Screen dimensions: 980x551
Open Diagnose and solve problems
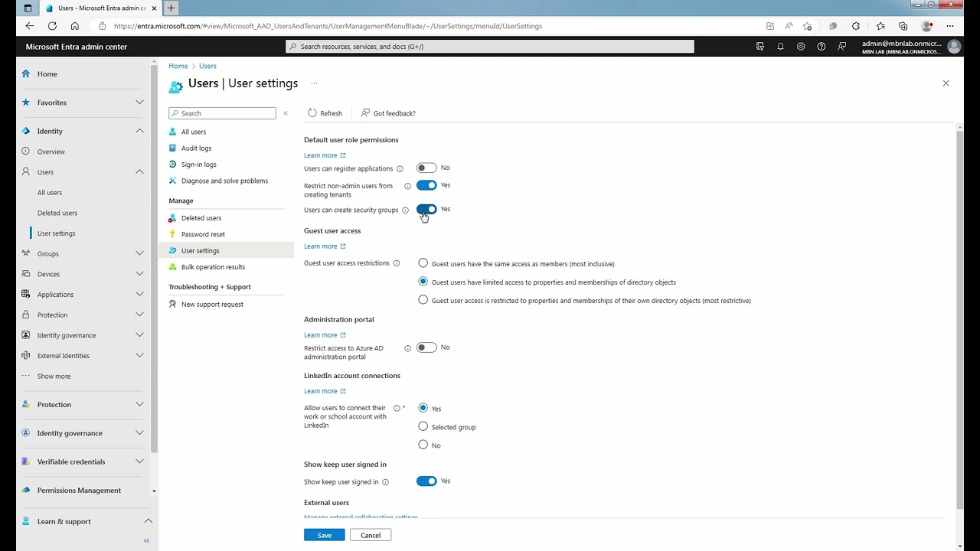coord(226,181)
